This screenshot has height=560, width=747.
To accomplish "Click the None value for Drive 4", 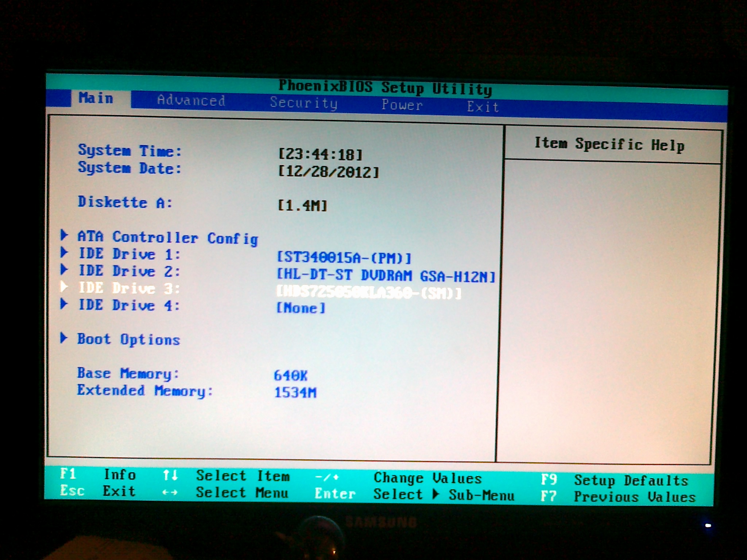I will pyautogui.click(x=301, y=308).
